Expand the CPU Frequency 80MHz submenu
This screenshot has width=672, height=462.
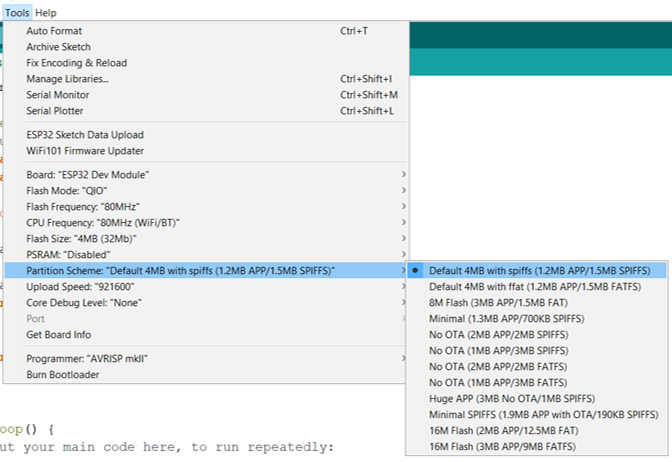point(205,222)
